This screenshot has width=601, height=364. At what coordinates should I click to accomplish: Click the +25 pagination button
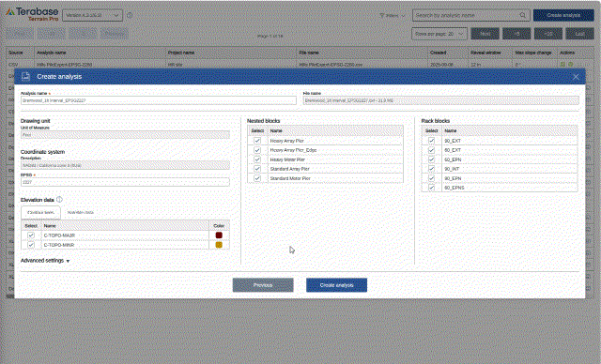(548, 34)
